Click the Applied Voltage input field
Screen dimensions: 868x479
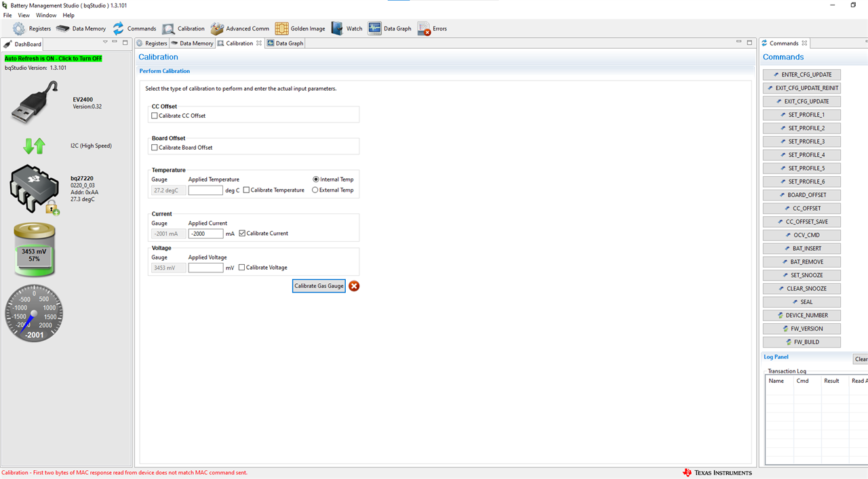205,268
